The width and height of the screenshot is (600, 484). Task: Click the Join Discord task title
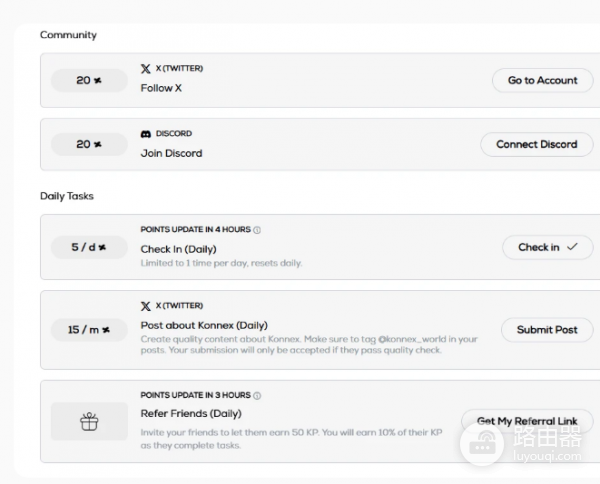(x=171, y=153)
